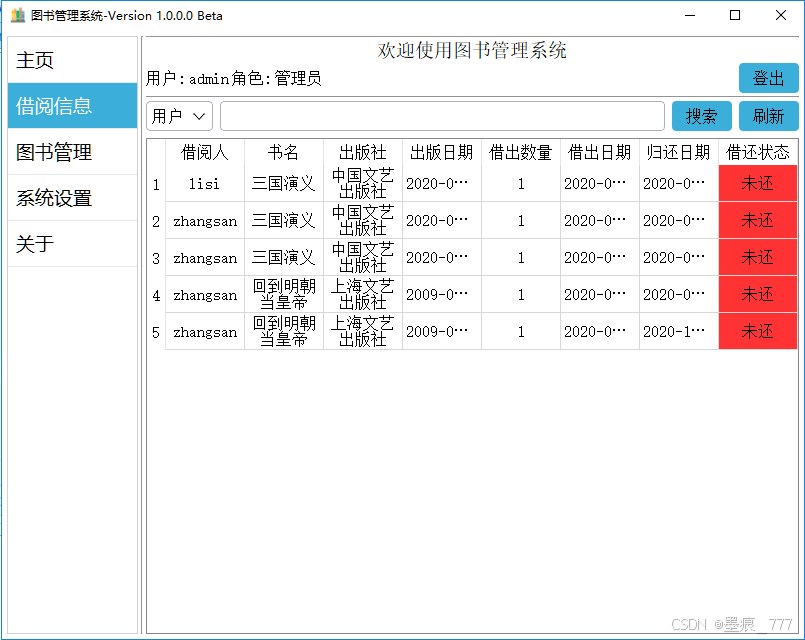Click 回到明朝当皇帝 in row 4
805x640 pixels.
pos(284,295)
